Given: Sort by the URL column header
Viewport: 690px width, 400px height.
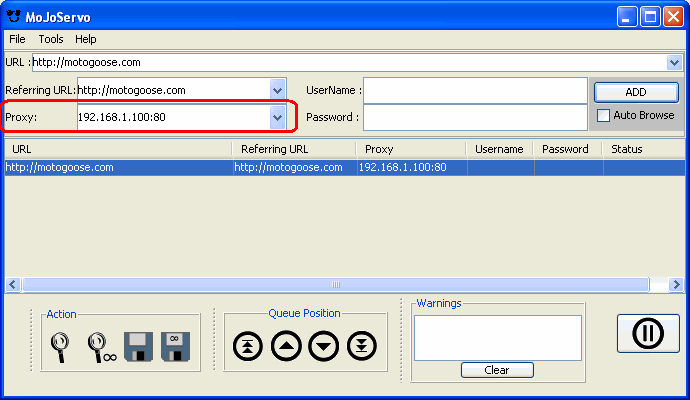Looking at the screenshot, I should click(118, 149).
